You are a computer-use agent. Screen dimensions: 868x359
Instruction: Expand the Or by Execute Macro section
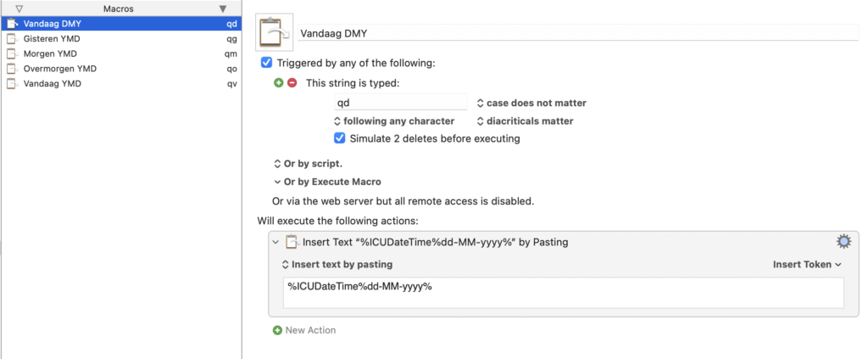[x=277, y=182]
